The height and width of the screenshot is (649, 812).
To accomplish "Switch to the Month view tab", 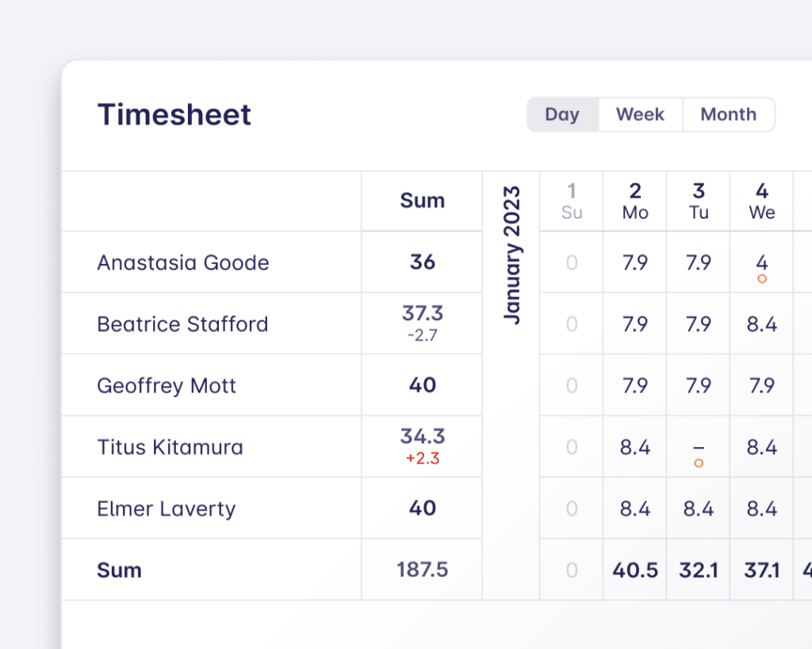I will coord(728,114).
